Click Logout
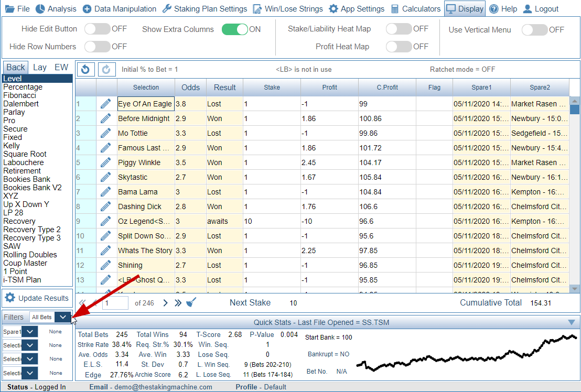The height and width of the screenshot is (392, 581). tap(541, 9)
